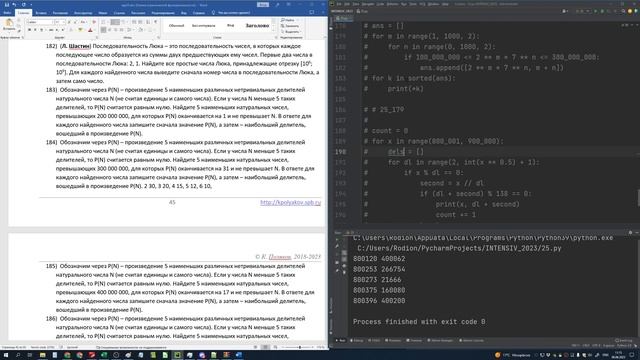Adjust the Word zoom slider
The width and height of the screenshot is (640, 360).
(x=299, y=347)
